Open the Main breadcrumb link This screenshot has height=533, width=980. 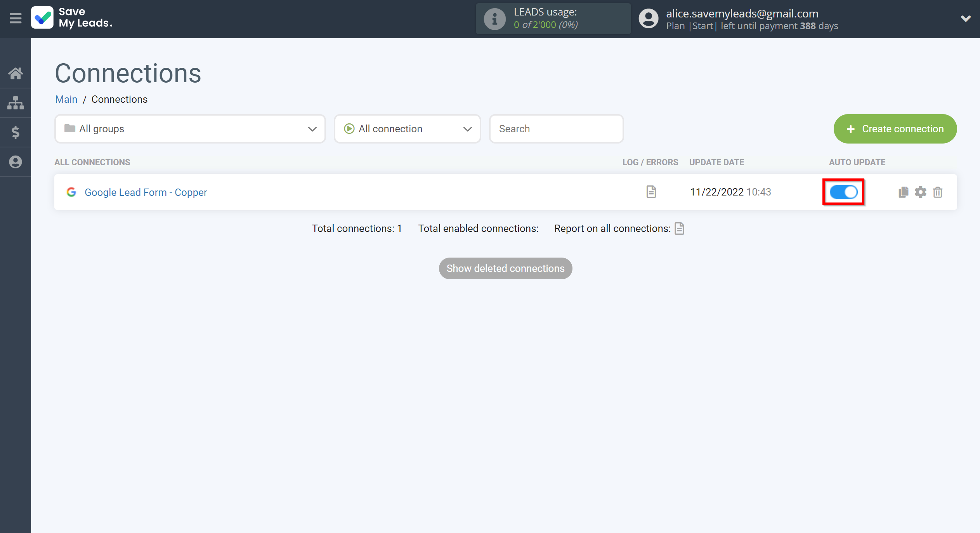tap(66, 99)
